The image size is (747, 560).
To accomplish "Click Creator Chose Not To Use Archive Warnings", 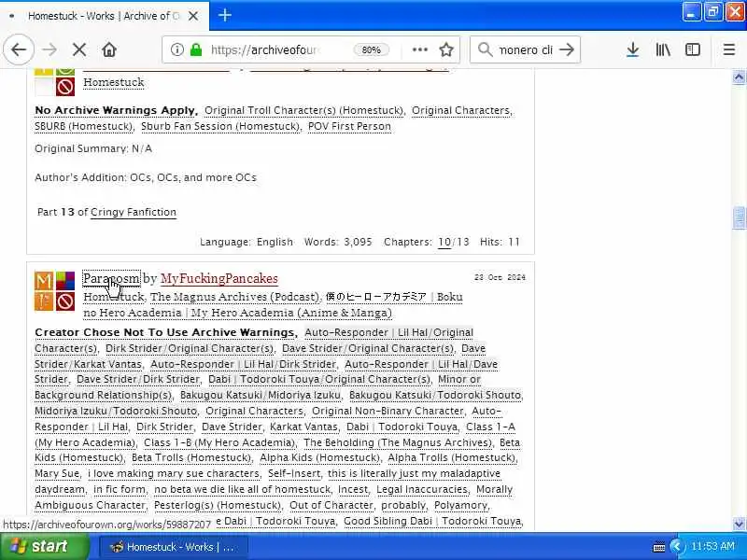I will click(165, 332).
